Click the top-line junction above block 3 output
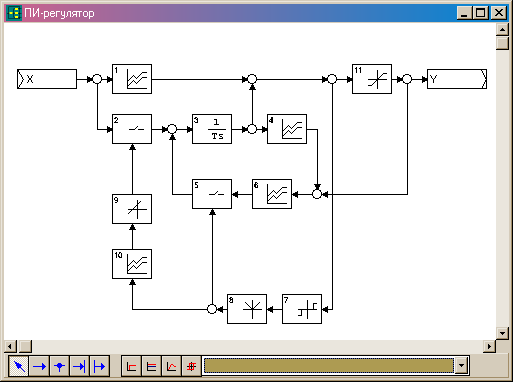The image size is (513, 382). pos(252,79)
